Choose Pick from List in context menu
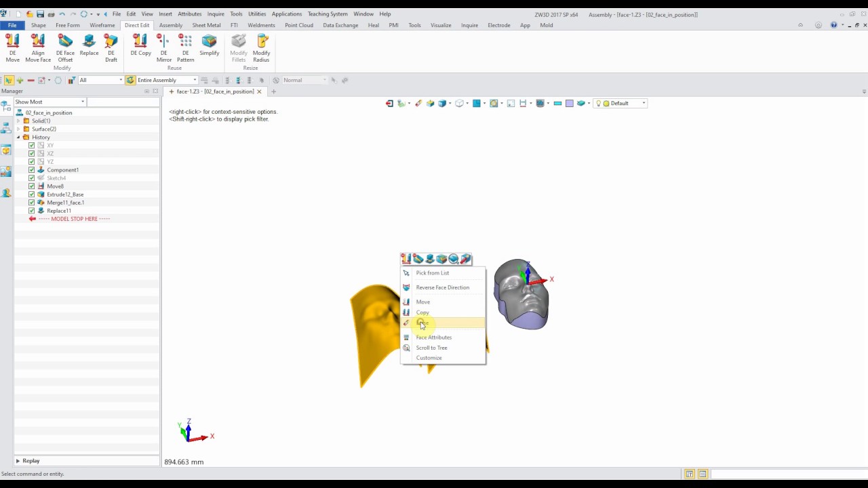 (443, 272)
